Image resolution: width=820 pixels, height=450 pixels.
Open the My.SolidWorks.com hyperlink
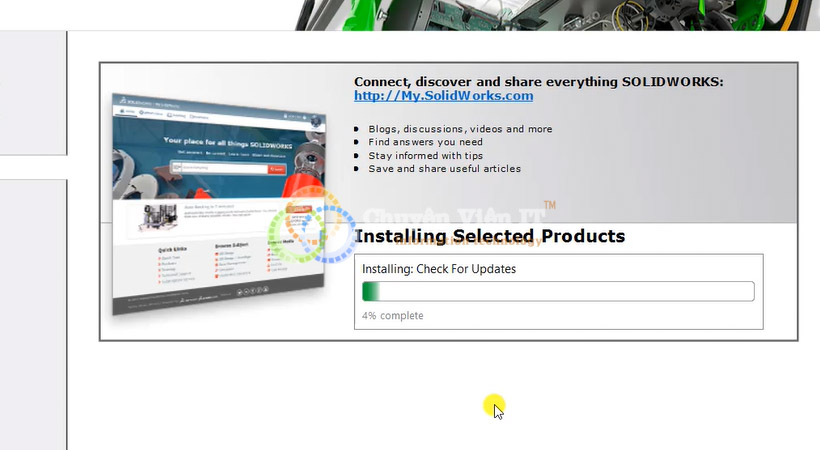click(x=443, y=96)
